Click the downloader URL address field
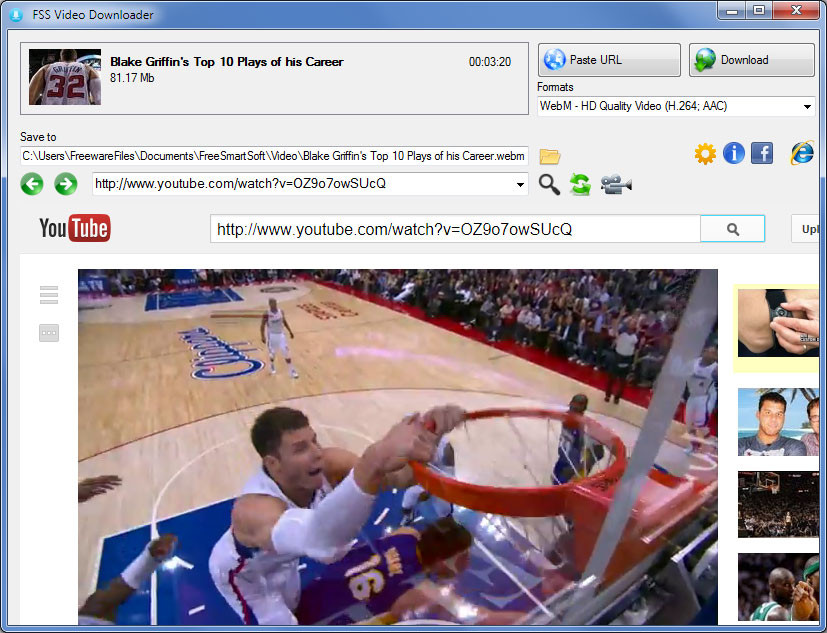The image size is (827, 633). coord(310,184)
